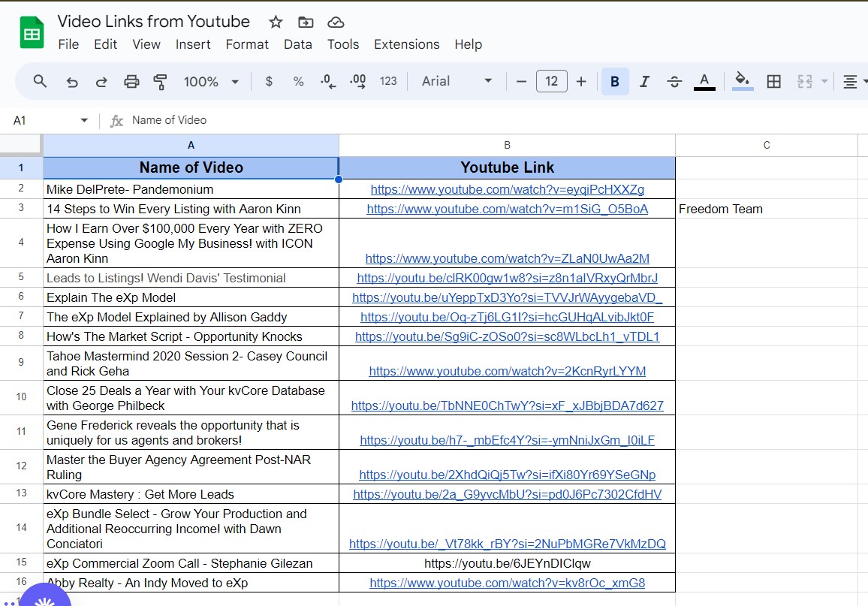Screen dimensions: 868x606
Task: Open the zoom 100% dropdown
Action: pos(211,82)
